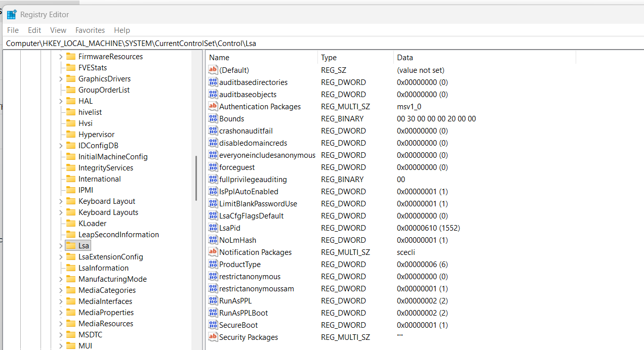The height and width of the screenshot is (350, 644).
Task: Click the msv1_0 data cell
Action: pyautogui.click(x=409, y=107)
